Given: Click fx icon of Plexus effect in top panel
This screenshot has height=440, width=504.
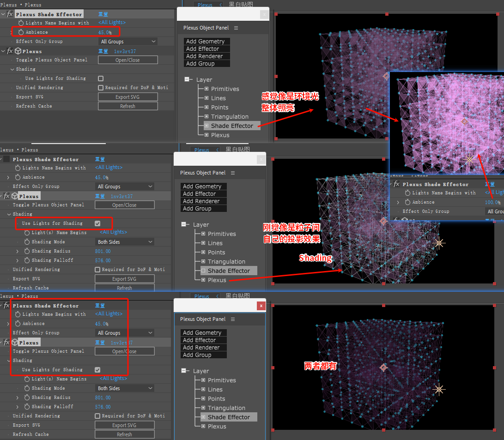Looking at the screenshot, I should pos(10,51).
